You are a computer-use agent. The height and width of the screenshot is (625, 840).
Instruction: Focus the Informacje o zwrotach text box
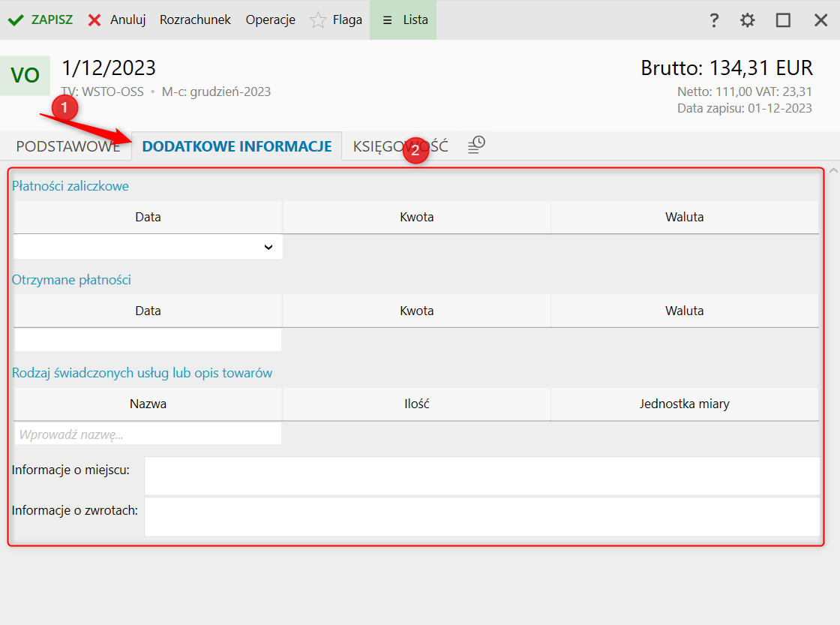[481, 516]
